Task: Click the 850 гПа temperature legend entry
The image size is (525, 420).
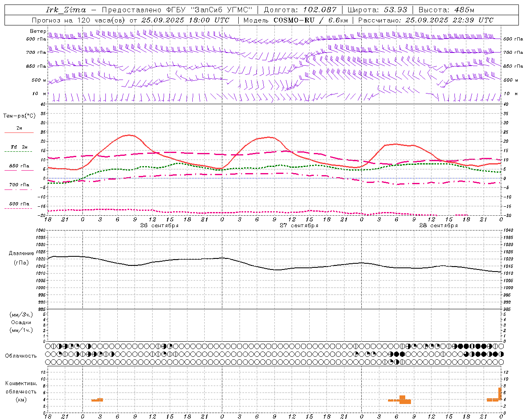Action: (x=19, y=166)
